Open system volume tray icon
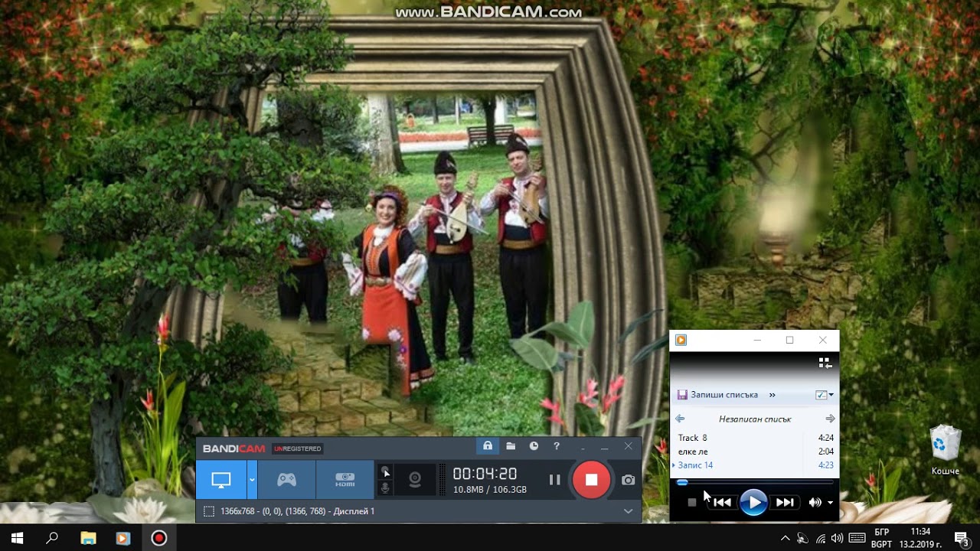This screenshot has height=551, width=980. (837, 538)
